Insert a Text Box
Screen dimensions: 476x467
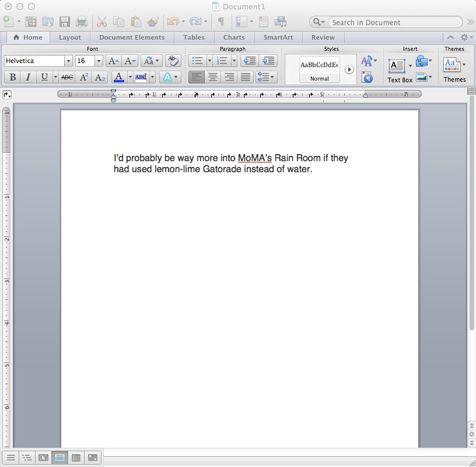(x=400, y=71)
